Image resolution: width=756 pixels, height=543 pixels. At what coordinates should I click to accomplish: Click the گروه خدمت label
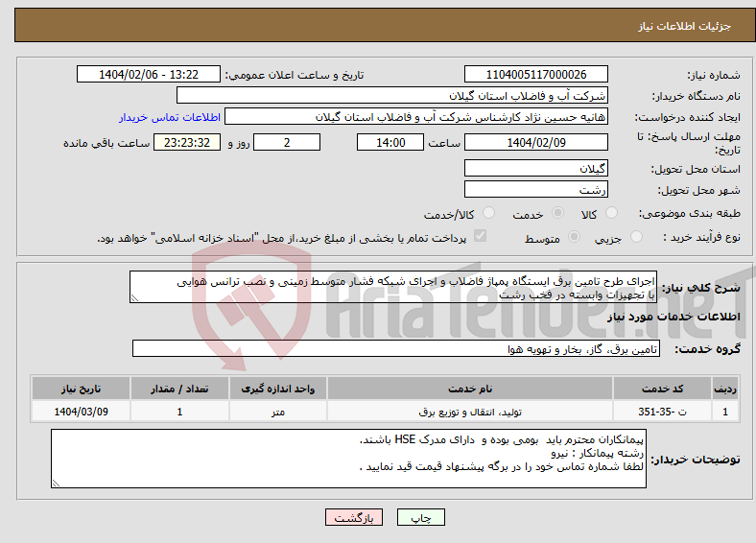tap(707, 348)
